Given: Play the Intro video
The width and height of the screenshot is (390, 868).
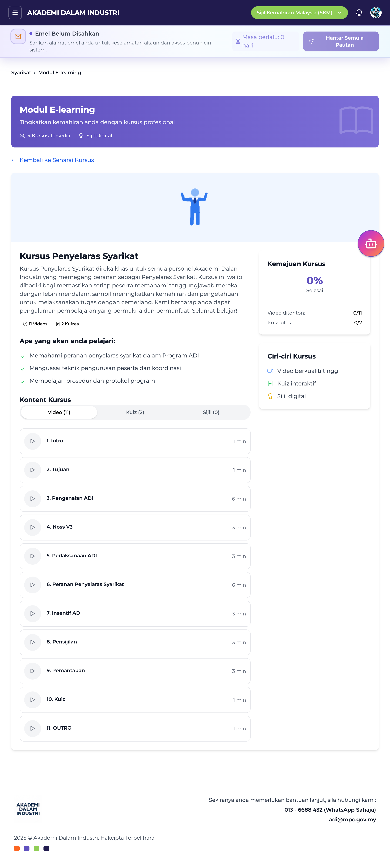Looking at the screenshot, I should 33,441.
